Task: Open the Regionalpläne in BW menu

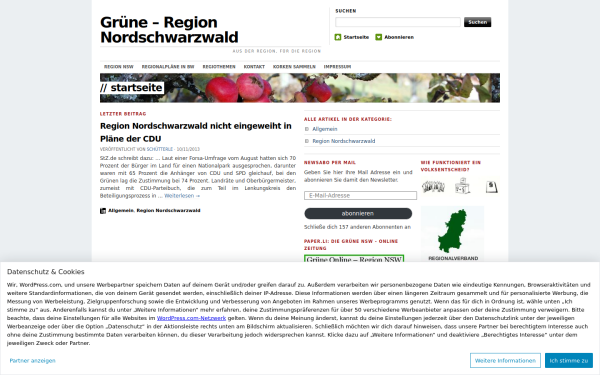Action: point(168,67)
